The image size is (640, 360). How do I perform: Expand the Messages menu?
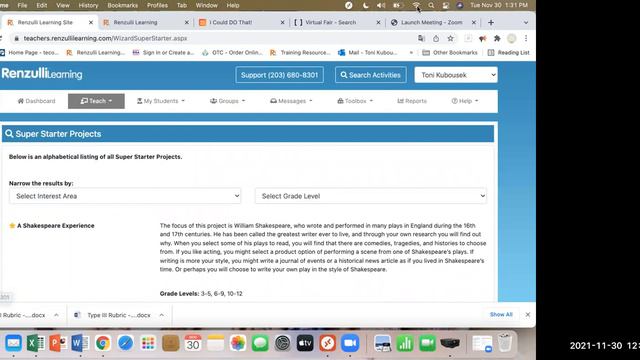click(x=291, y=101)
